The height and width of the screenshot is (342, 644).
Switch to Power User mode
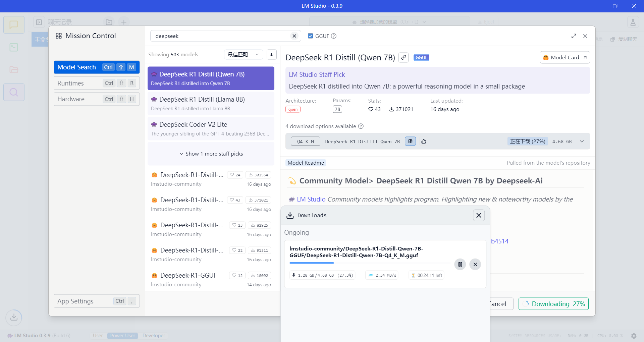click(x=122, y=336)
